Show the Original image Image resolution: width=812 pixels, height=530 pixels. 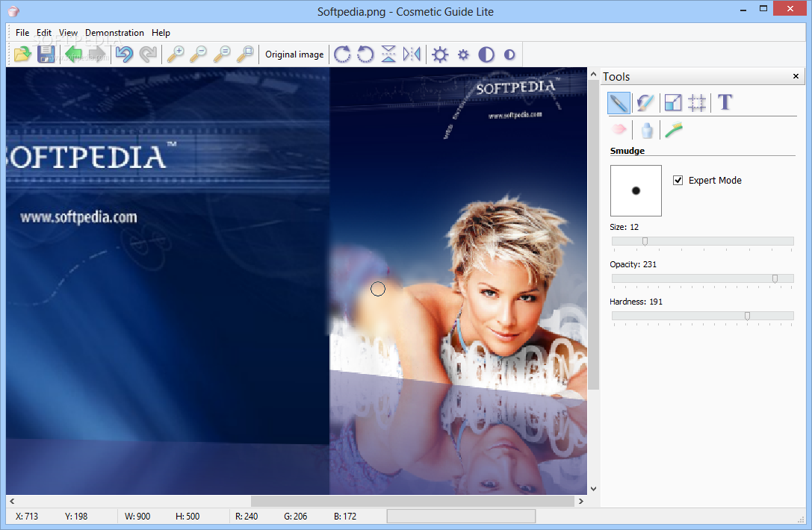(x=294, y=54)
